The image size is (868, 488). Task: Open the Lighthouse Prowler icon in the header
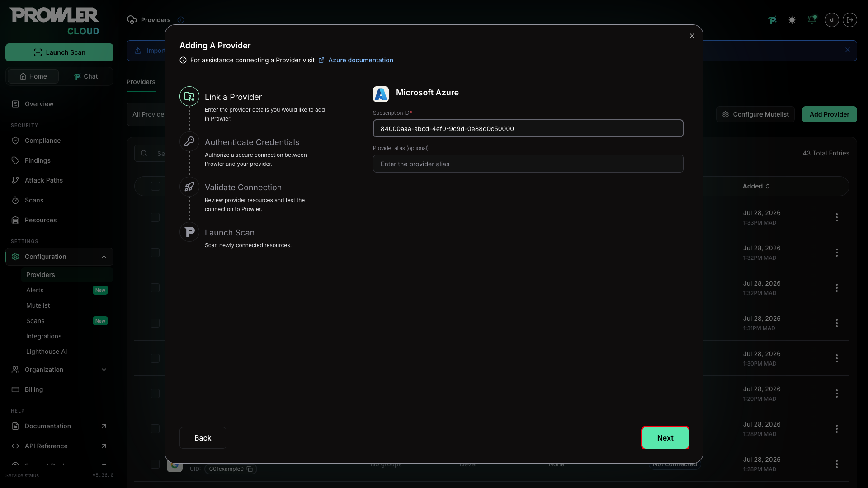coord(772,20)
